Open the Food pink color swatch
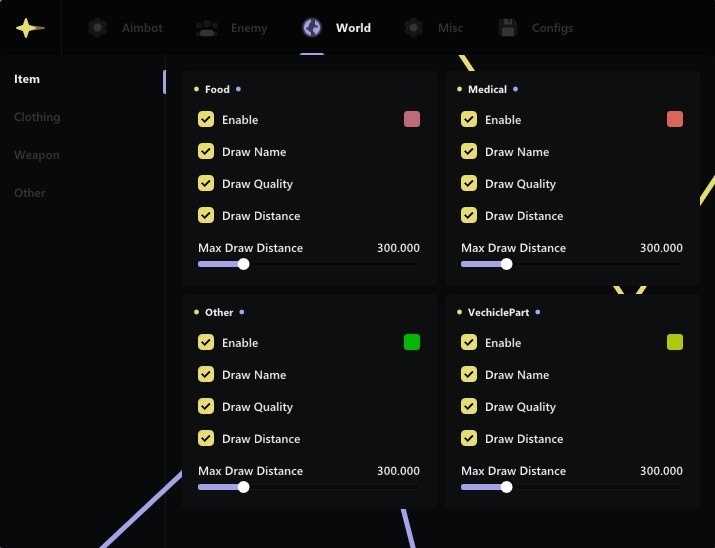The width and height of the screenshot is (715, 548). 412,120
